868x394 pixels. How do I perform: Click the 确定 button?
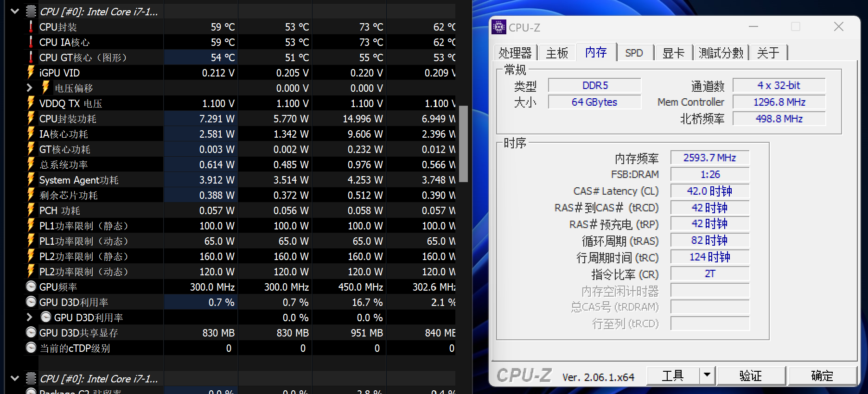coord(822,375)
